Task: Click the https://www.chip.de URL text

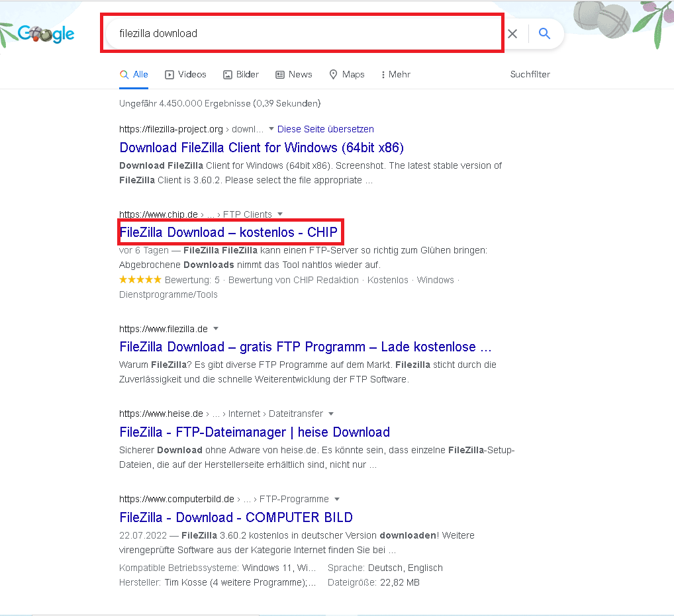Action: pyautogui.click(x=159, y=214)
